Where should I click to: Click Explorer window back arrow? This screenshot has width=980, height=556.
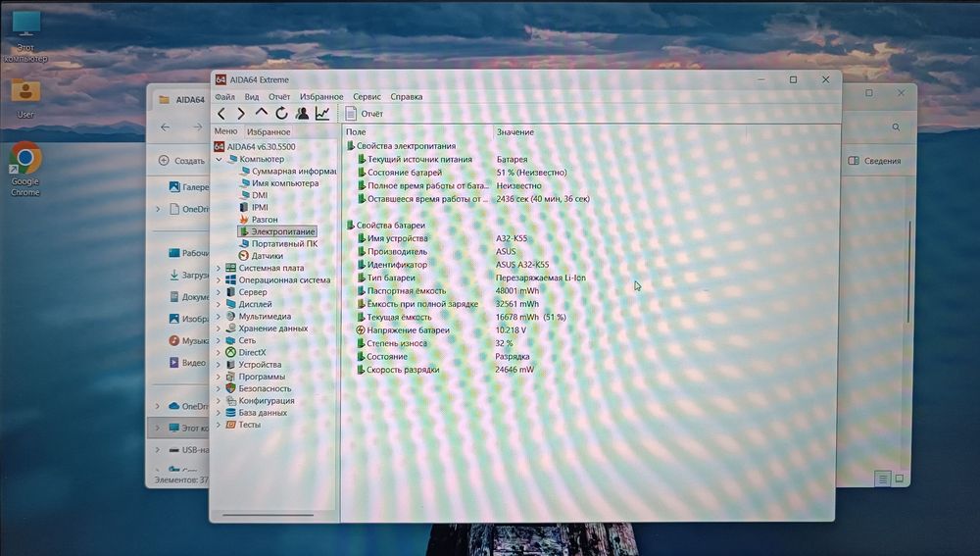pos(165,126)
